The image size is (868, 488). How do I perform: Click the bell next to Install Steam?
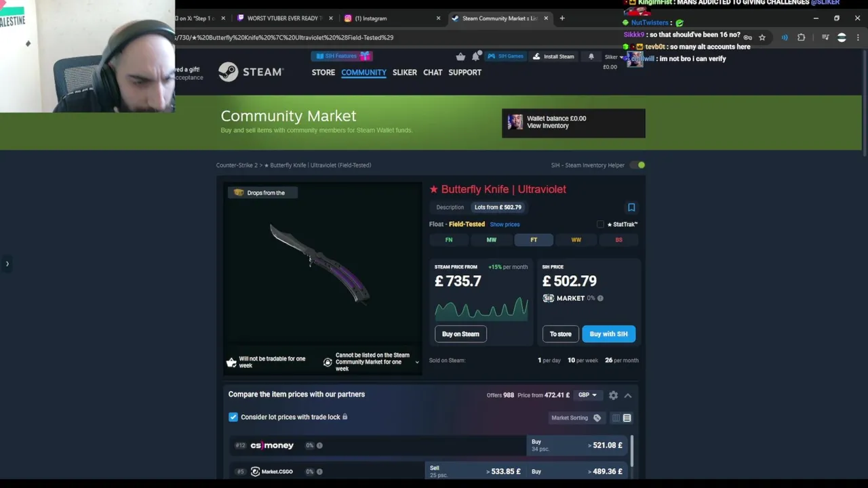591,56
